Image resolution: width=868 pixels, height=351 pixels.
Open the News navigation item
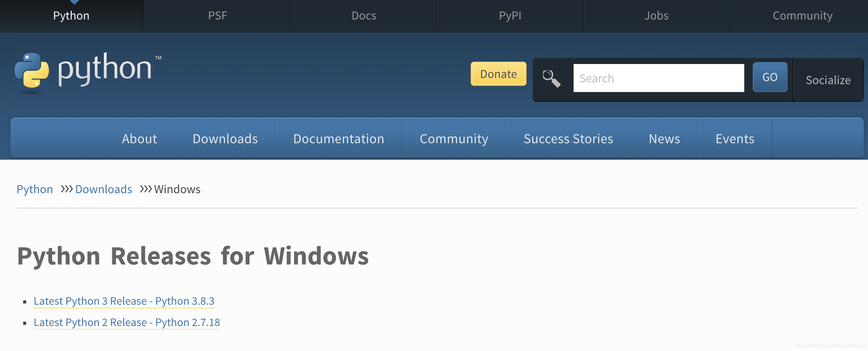click(x=664, y=138)
